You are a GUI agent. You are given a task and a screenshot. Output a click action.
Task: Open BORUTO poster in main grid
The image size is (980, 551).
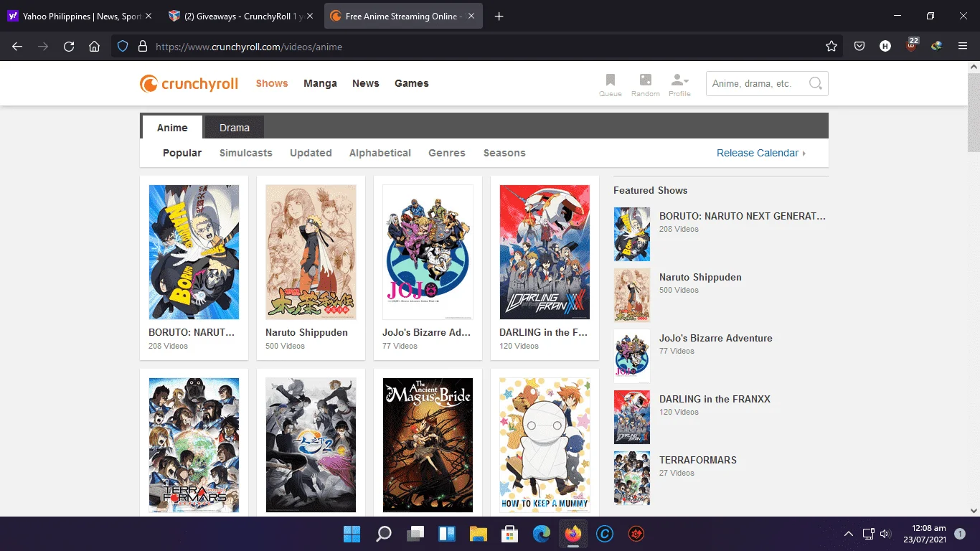coord(194,252)
